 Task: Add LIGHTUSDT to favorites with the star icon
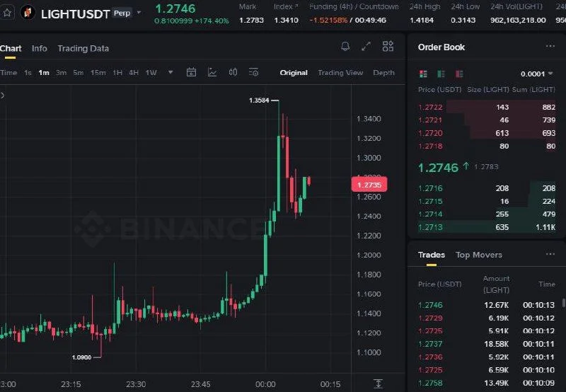coord(6,13)
